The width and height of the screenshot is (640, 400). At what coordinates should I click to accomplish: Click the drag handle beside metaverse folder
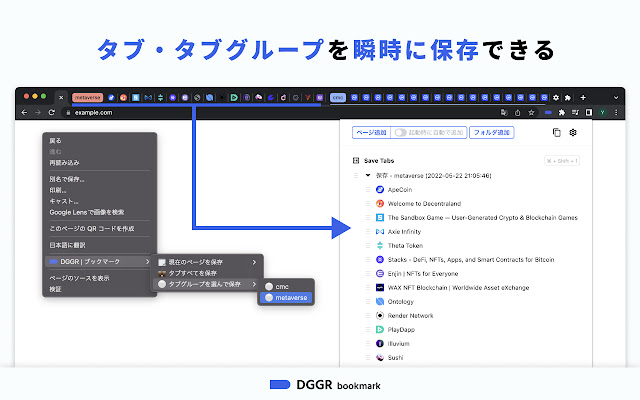356,175
